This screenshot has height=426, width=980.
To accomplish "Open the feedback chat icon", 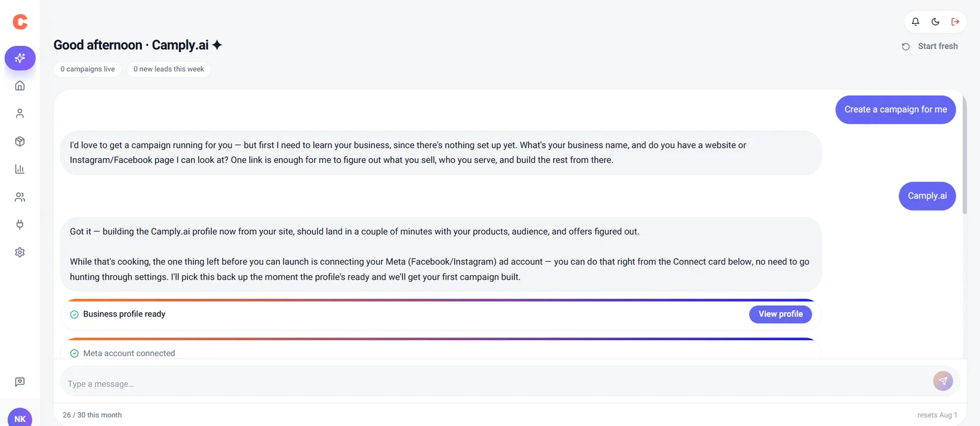I will click(x=20, y=382).
